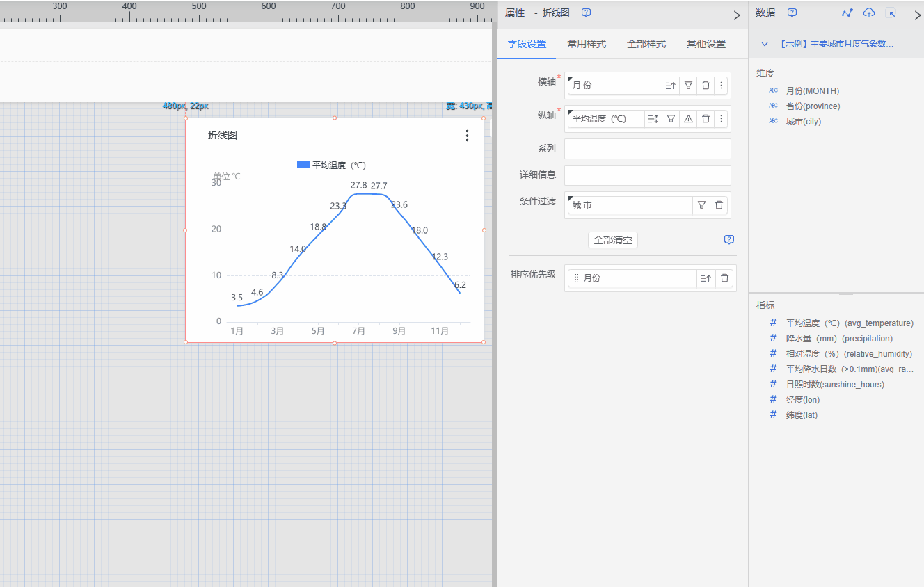Open three-dot menu on 折线图 chart card
The image size is (924, 587).
467,136
